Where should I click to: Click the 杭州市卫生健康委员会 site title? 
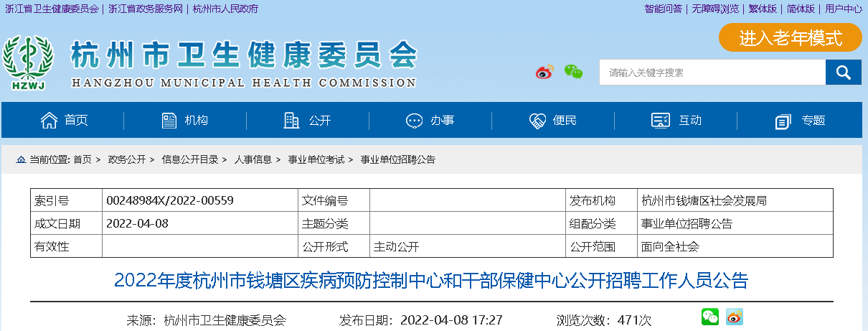point(244,55)
